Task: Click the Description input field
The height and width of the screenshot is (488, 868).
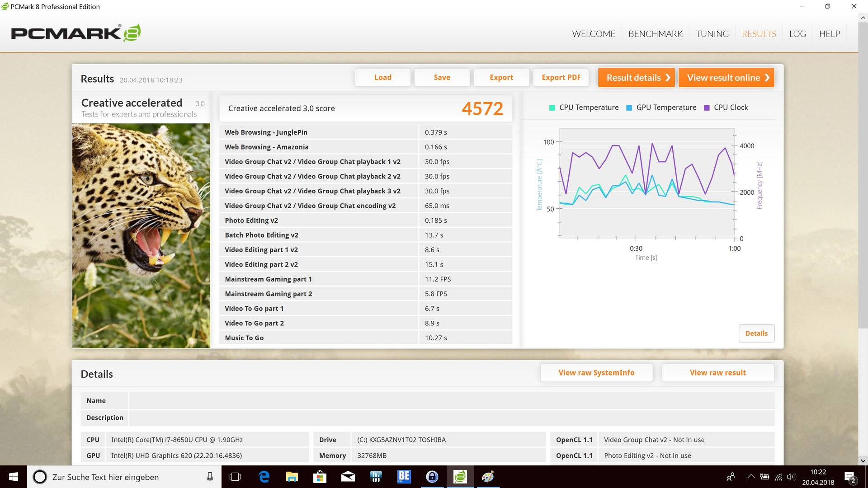Action: click(x=452, y=418)
